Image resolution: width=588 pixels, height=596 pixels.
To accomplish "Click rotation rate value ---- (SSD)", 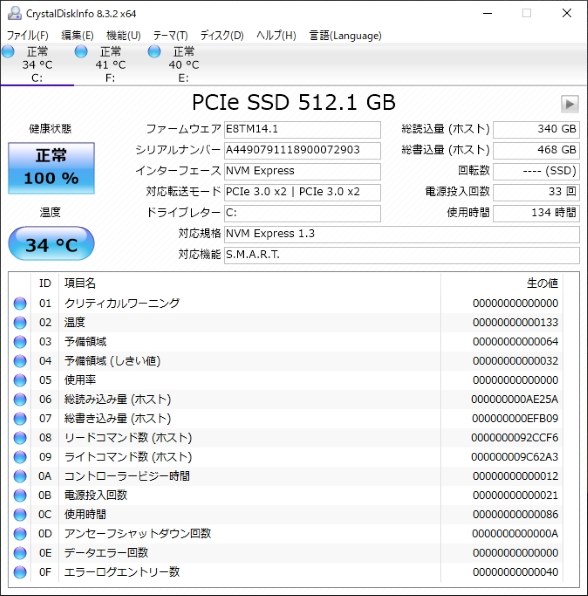I will (x=536, y=171).
